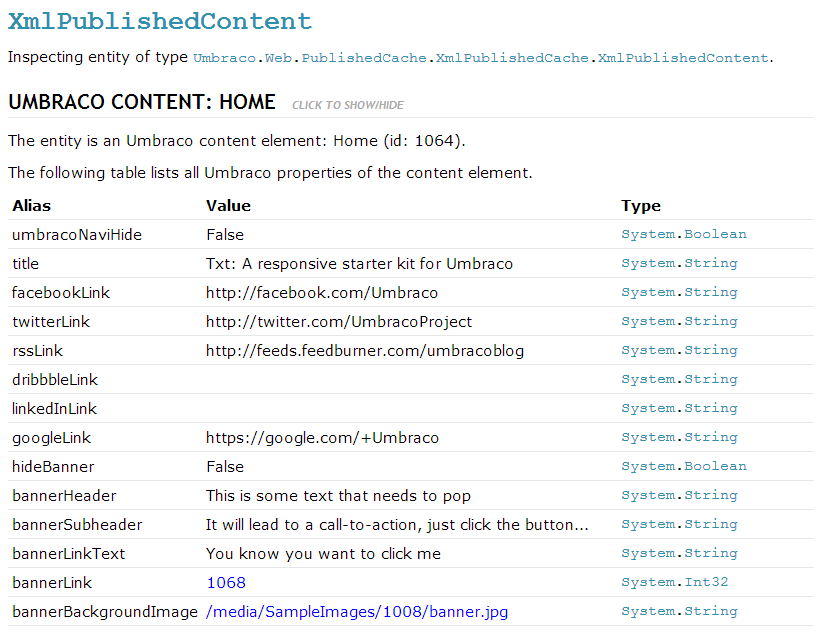822x632 pixels.
Task: Click System.String type for rssLink
Action: pyautogui.click(x=679, y=350)
